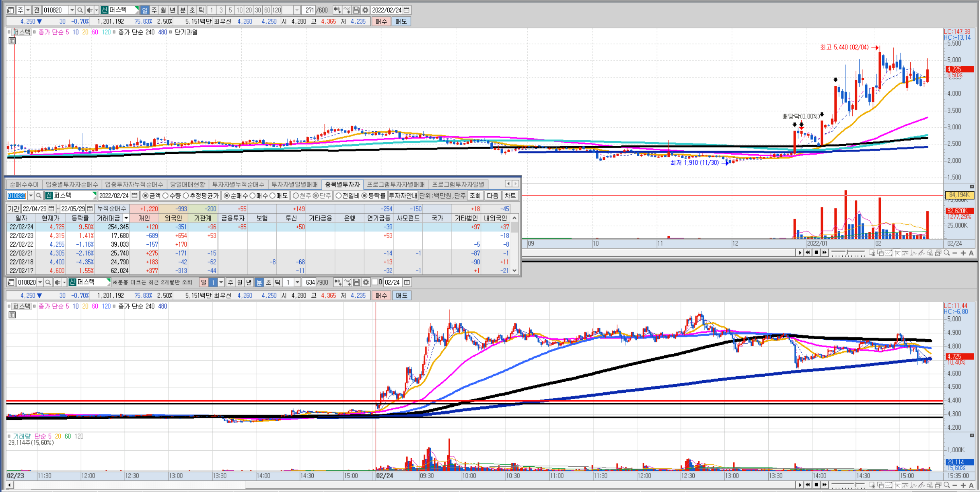Click zoom slider below daily chart
Image resolution: width=980 pixels, height=492 pixels.
pos(848,253)
